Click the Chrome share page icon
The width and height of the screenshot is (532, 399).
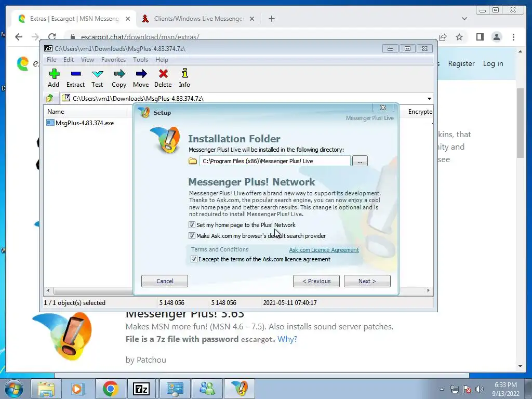443,37
